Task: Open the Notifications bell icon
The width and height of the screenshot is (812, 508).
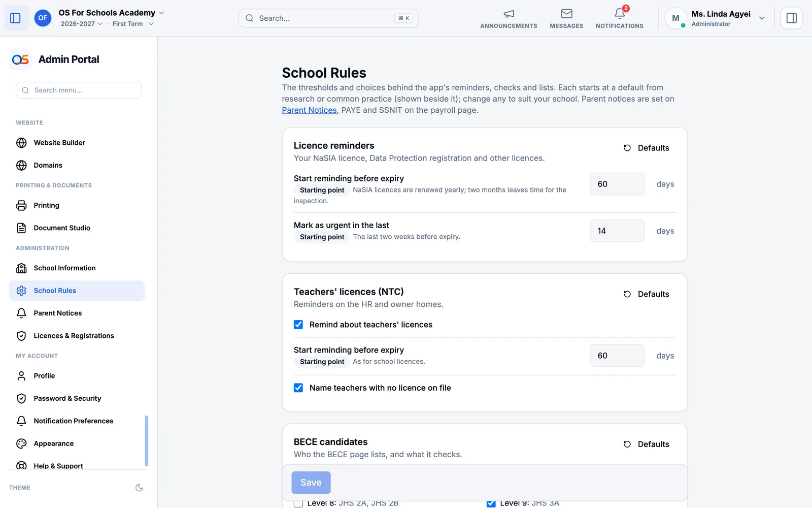Action: tap(619, 14)
